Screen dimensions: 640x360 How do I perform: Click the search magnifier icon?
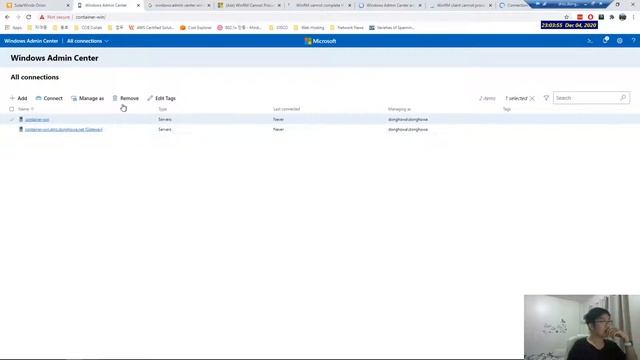coord(623,98)
